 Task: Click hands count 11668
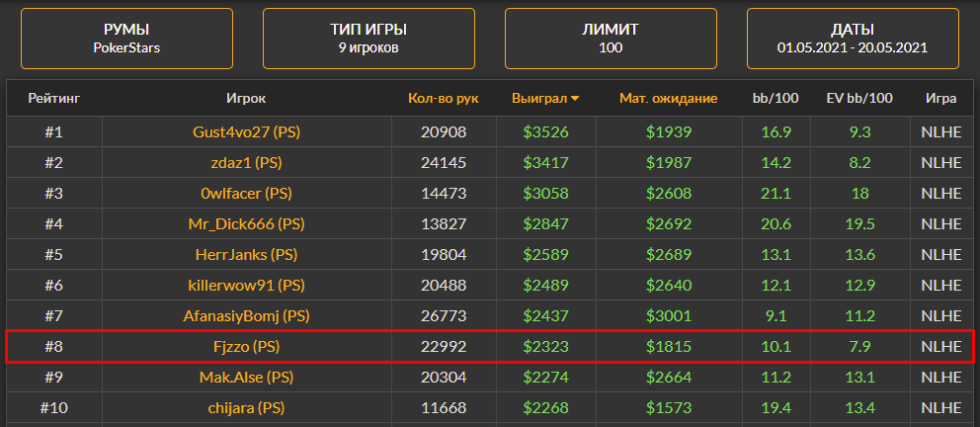point(444,407)
